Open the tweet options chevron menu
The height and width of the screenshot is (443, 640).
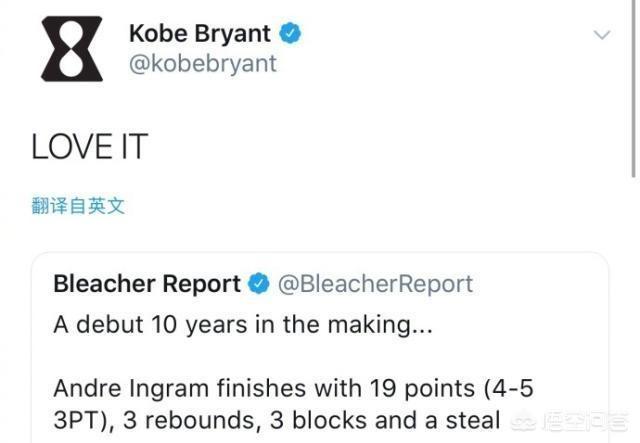coord(602,34)
